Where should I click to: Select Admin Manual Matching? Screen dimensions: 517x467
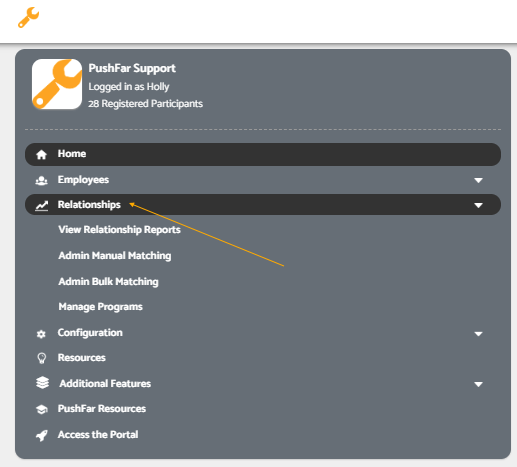pos(115,256)
